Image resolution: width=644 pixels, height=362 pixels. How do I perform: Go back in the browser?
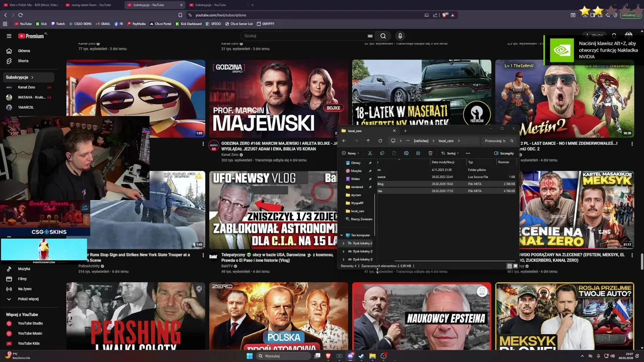pyautogui.click(x=5, y=15)
